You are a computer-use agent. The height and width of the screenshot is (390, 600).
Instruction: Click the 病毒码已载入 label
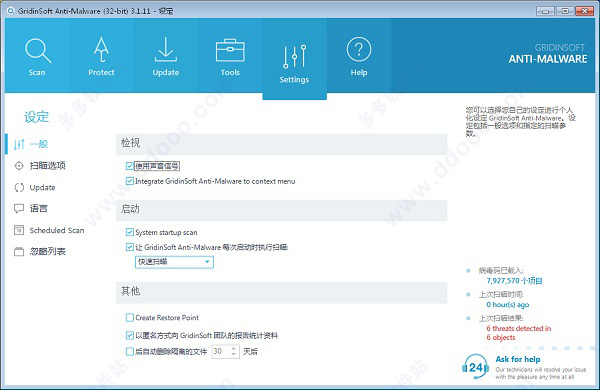[501, 271]
